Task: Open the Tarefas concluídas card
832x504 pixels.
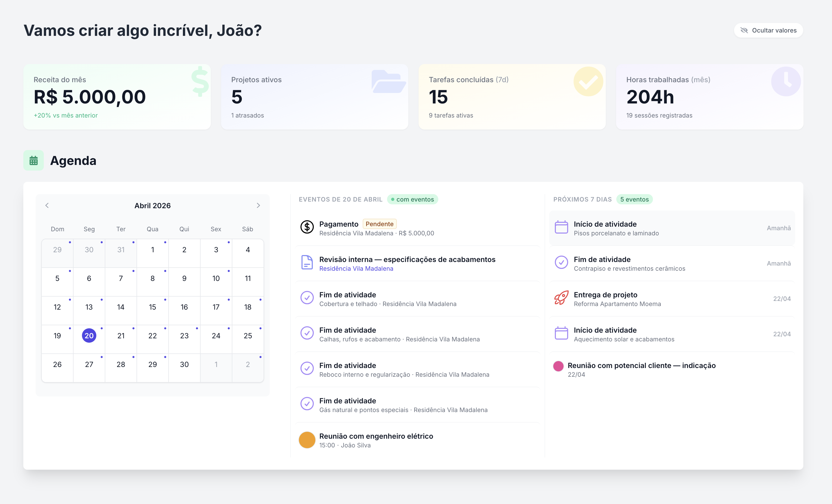Action: point(512,97)
